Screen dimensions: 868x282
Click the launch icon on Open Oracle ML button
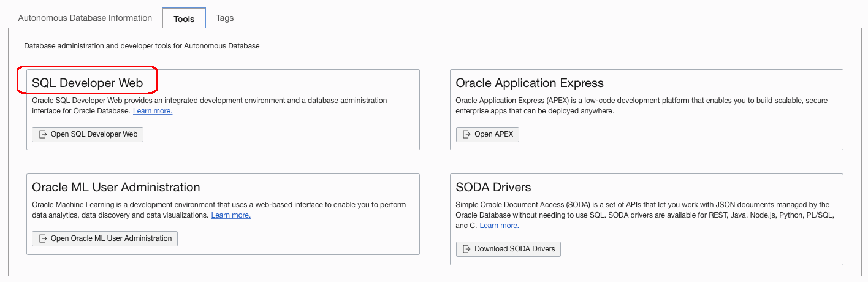point(43,238)
